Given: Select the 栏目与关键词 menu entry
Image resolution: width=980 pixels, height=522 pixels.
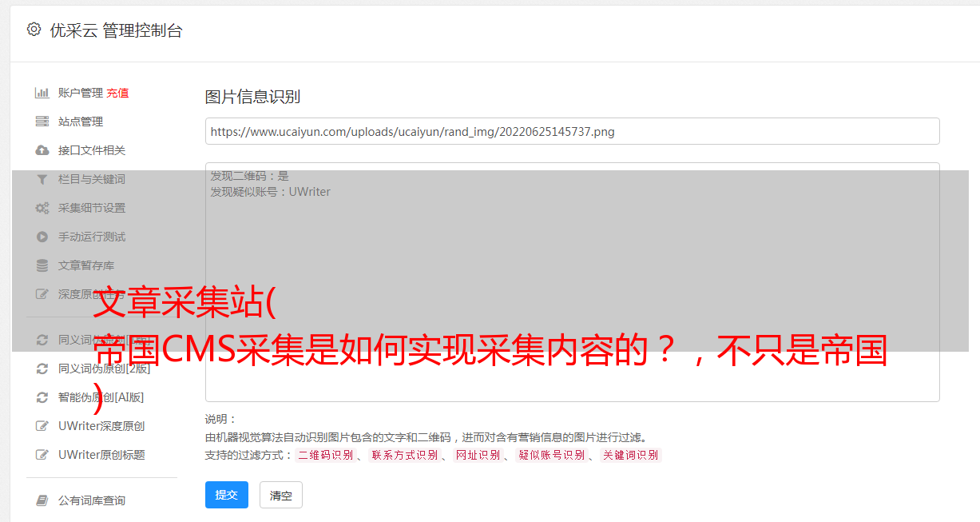Looking at the screenshot, I should click(92, 179).
